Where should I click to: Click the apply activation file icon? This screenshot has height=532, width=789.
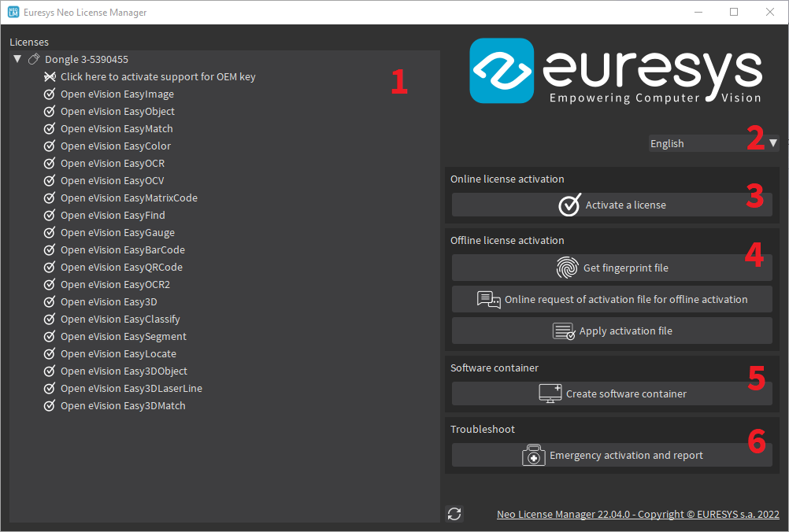click(564, 331)
